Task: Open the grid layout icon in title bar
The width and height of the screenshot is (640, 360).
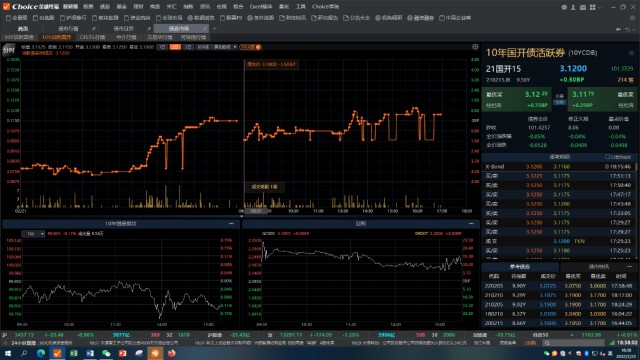Action: coord(593,7)
